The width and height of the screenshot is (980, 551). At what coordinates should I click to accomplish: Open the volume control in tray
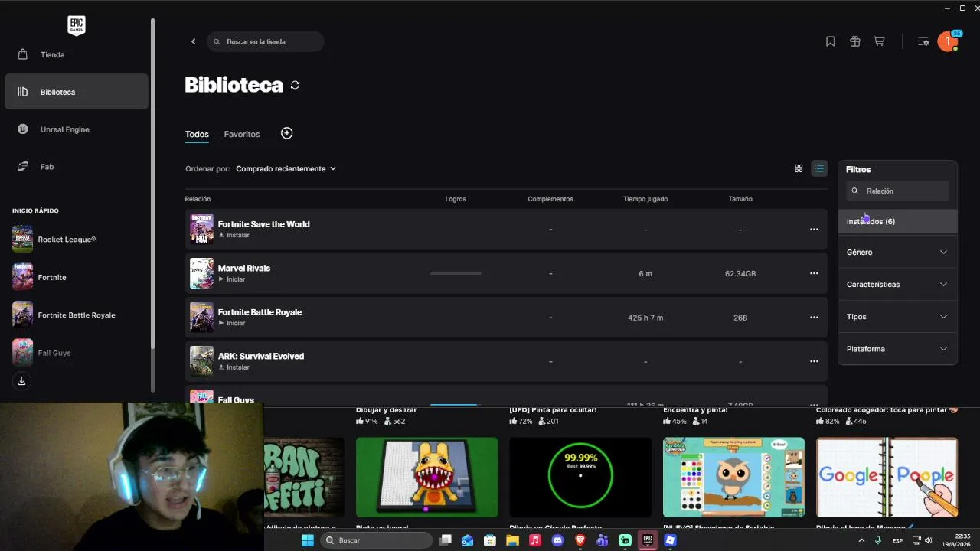pyautogui.click(x=928, y=540)
